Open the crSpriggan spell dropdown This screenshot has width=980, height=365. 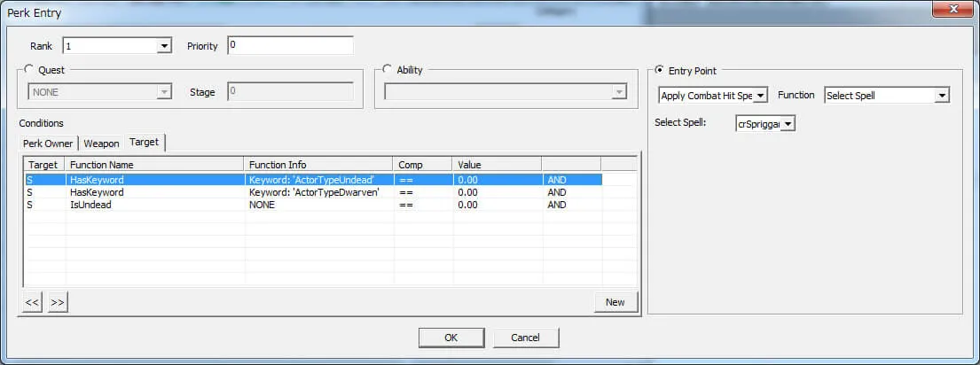click(x=788, y=124)
